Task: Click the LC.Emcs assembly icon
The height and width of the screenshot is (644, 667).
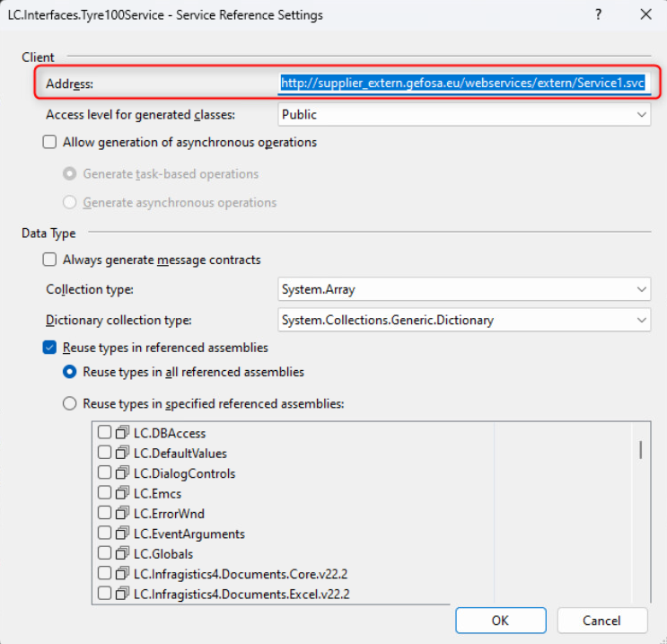Action: [x=122, y=493]
